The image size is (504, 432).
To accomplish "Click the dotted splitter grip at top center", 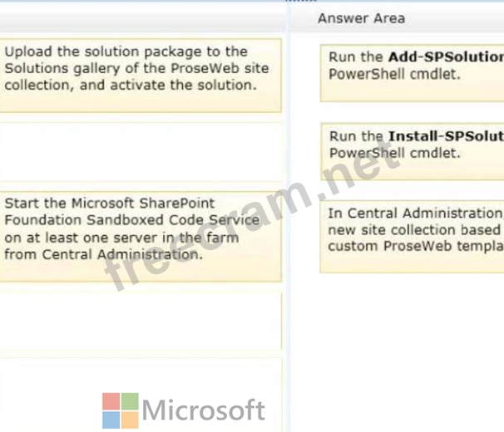I will point(301,1).
